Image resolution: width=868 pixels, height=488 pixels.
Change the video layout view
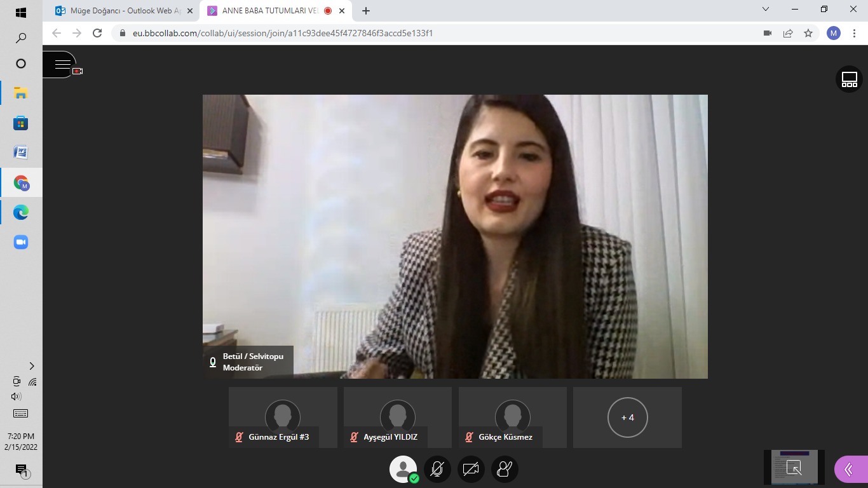(849, 79)
